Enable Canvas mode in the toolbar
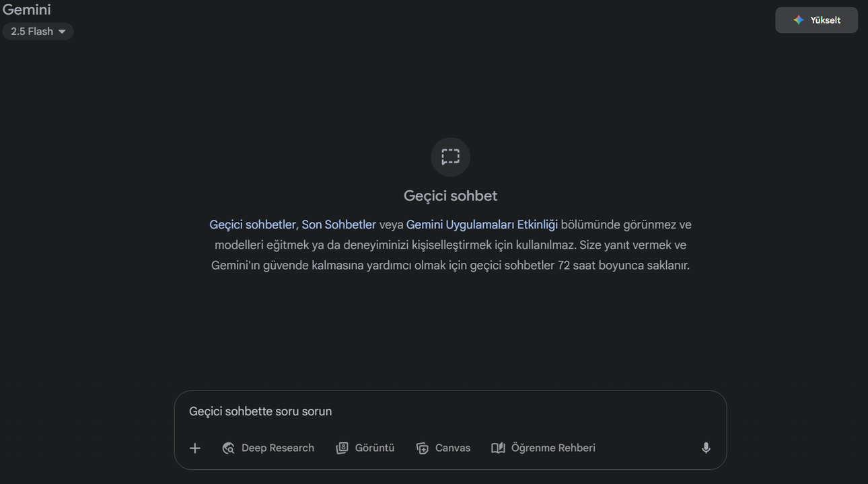The width and height of the screenshot is (868, 484). coord(443,448)
